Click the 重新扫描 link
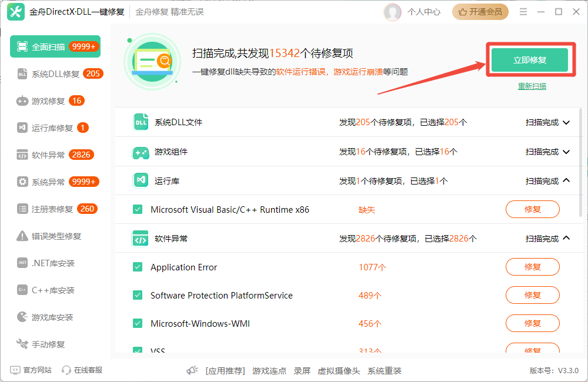 [532, 86]
